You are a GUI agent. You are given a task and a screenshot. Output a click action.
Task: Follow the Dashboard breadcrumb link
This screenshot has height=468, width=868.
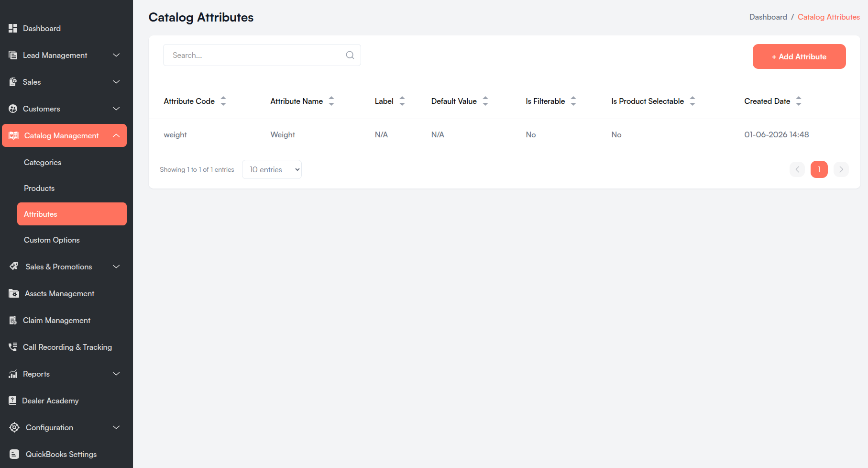click(768, 17)
